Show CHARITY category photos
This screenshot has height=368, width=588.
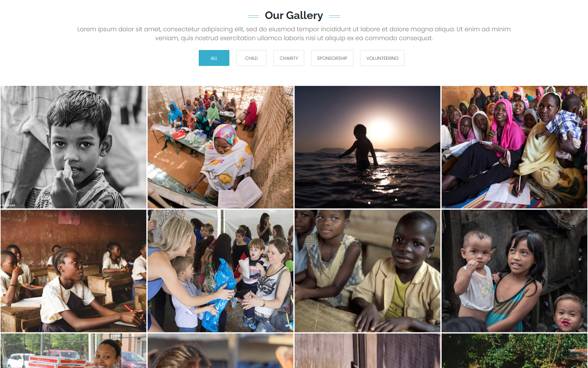(x=288, y=58)
